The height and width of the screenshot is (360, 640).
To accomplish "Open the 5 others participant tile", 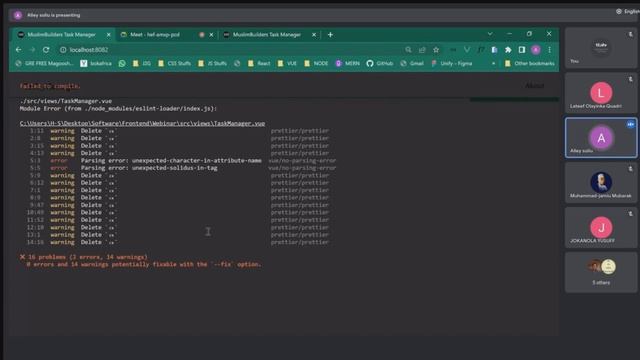I will [x=601, y=272].
